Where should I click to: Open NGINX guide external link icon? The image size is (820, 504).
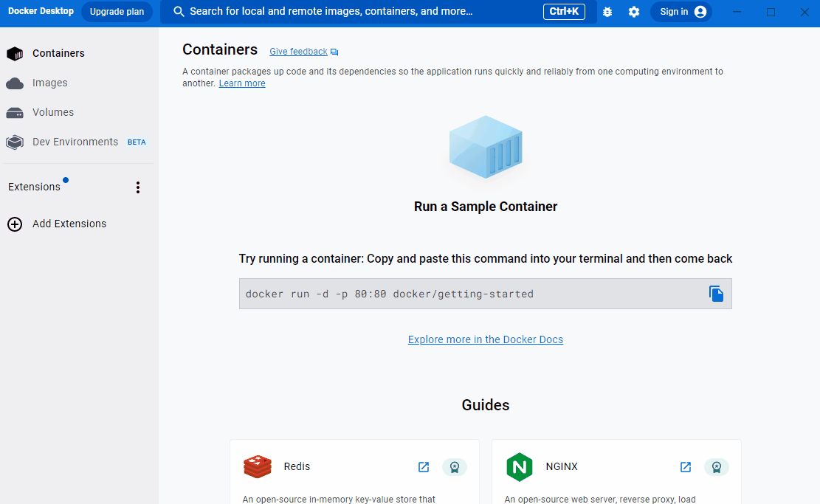pos(686,467)
